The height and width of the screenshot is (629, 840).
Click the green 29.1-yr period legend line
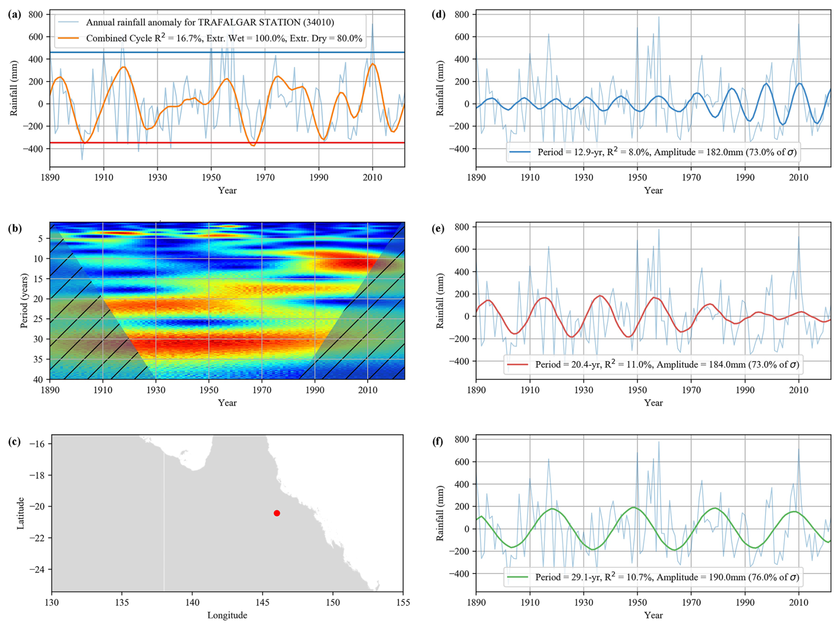click(x=518, y=577)
